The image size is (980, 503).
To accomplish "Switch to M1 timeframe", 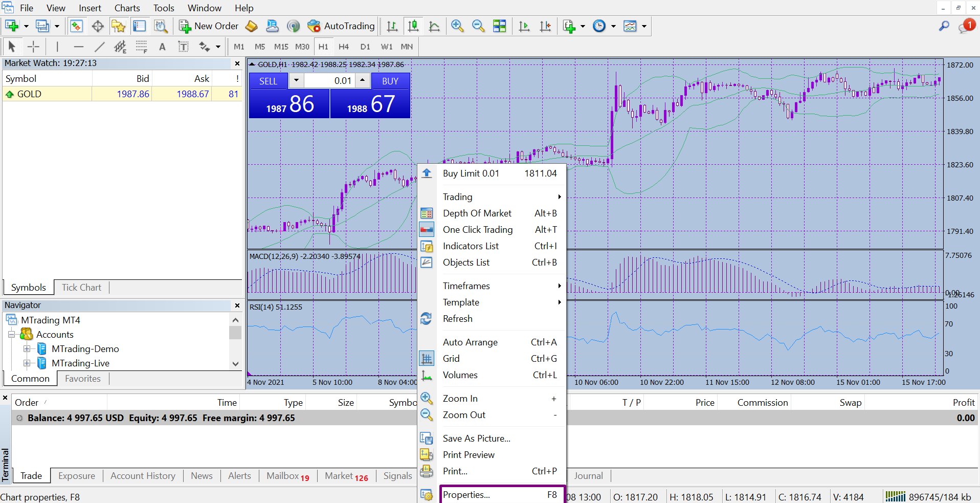I will (239, 47).
